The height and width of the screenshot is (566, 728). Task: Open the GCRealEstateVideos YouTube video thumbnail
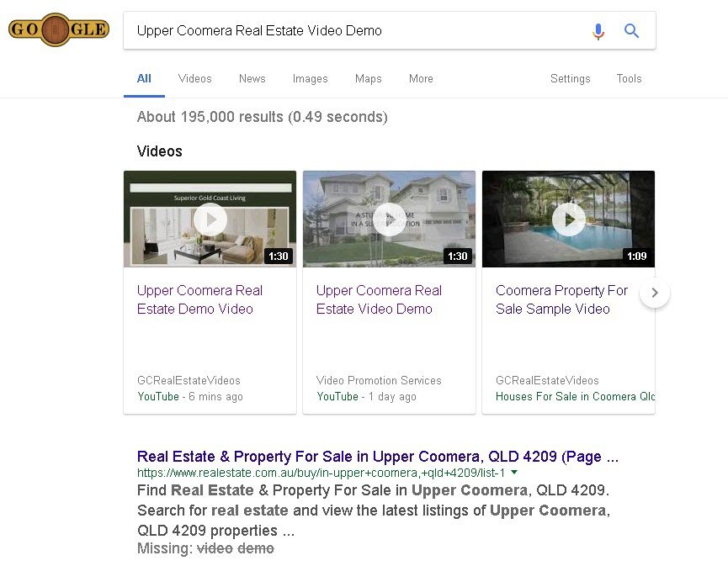210,219
